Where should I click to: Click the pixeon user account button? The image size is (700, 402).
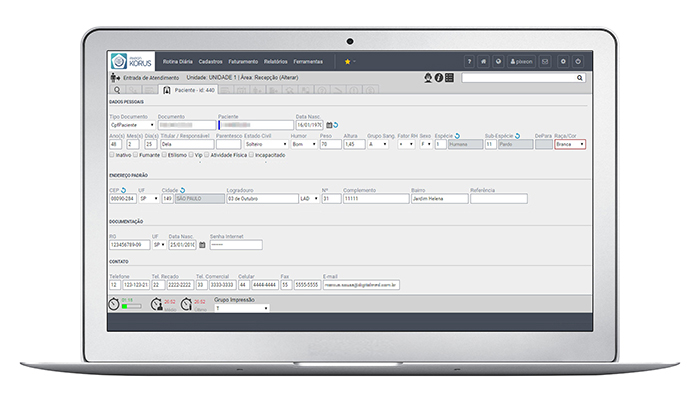[521, 61]
